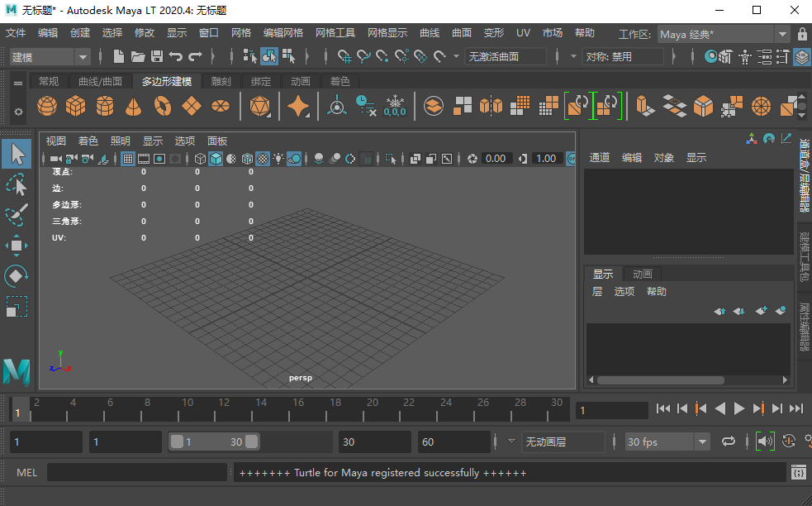The width and height of the screenshot is (812, 506).
Task: Select the Paint Selection tool
Action: coord(17,215)
